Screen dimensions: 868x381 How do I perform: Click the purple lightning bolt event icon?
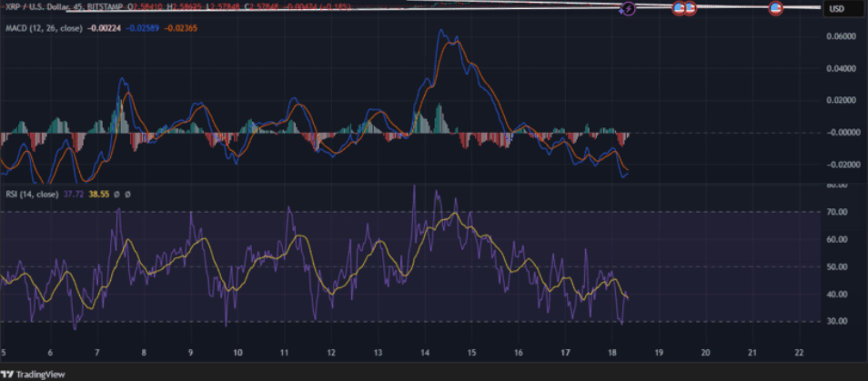click(x=627, y=9)
